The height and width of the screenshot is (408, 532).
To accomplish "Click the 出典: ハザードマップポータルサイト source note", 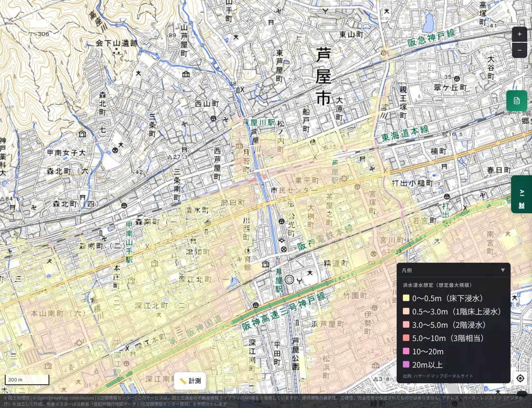I will point(437,376).
